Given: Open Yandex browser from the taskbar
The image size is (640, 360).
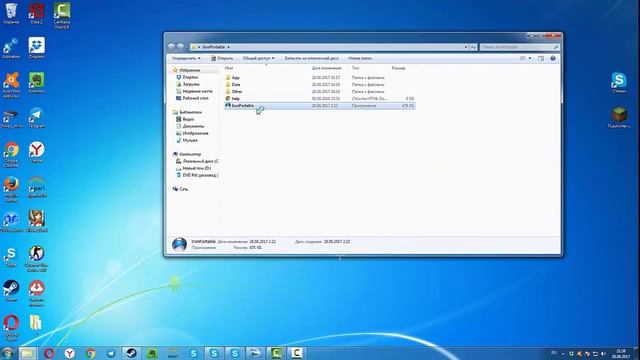Looking at the screenshot, I should [x=69, y=353].
